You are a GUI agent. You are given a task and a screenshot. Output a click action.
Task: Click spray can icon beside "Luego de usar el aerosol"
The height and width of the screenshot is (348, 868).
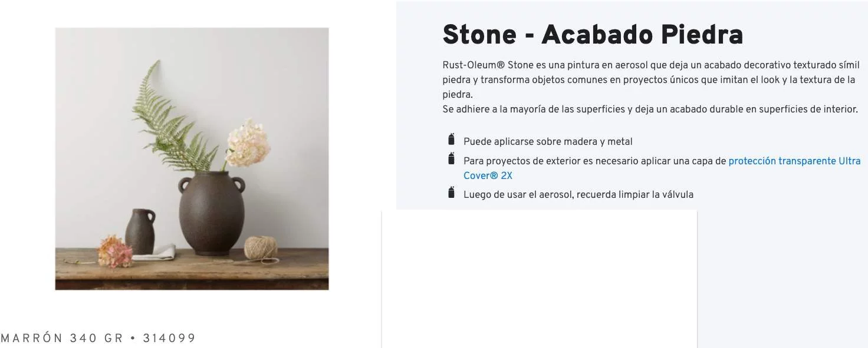(451, 193)
